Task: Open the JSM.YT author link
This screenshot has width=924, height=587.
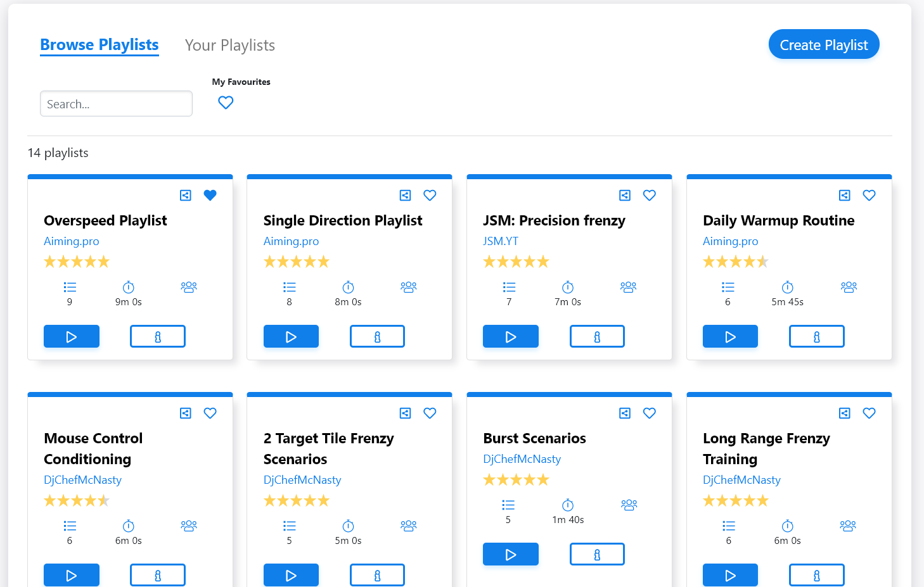Action: point(501,241)
